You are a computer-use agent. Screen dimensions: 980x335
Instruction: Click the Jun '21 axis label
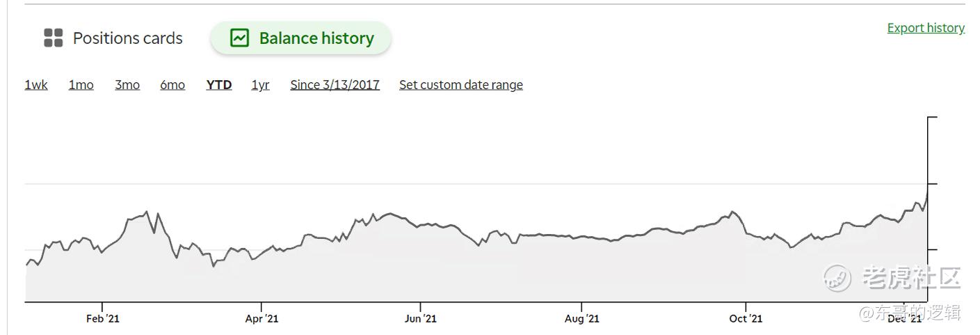coord(420,318)
